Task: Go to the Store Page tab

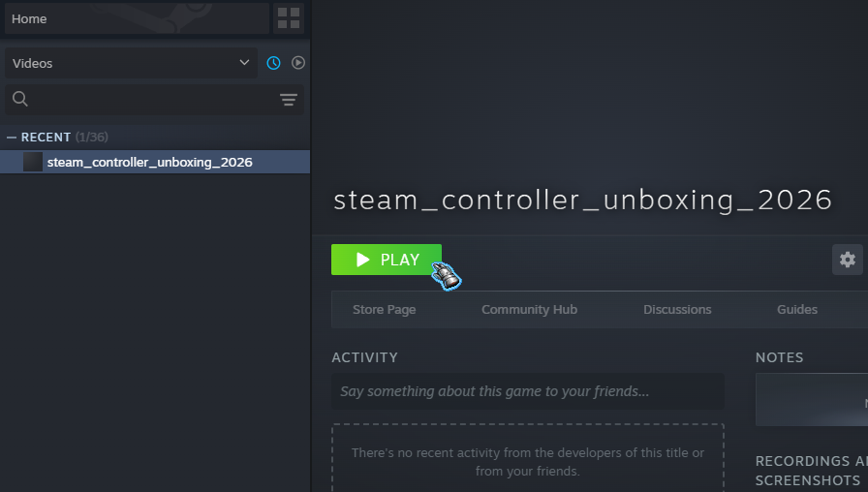Action: click(x=385, y=309)
